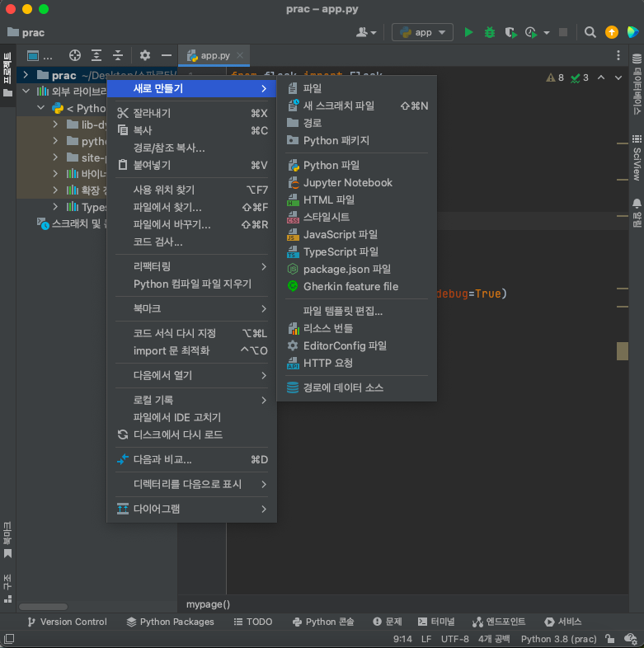The height and width of the screenshot is (648, 644).
Task: Click mypage() breadcrumb below editor
Action: 208,604
